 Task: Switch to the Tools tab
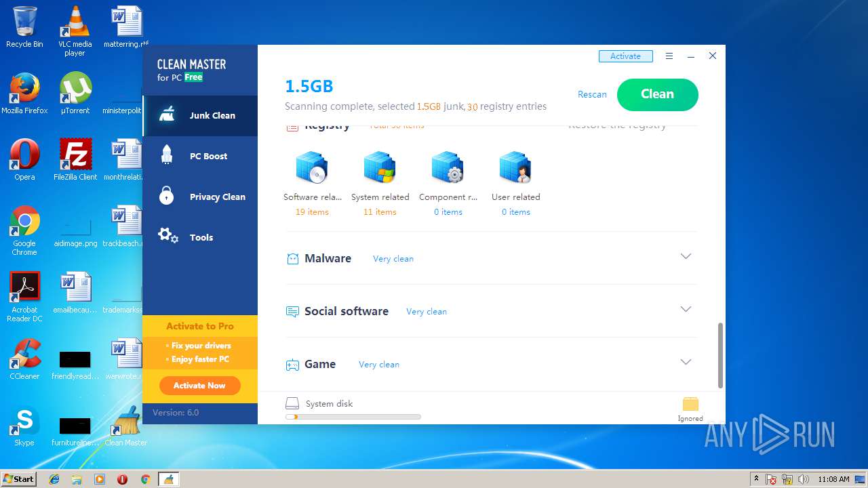(200, 238)
